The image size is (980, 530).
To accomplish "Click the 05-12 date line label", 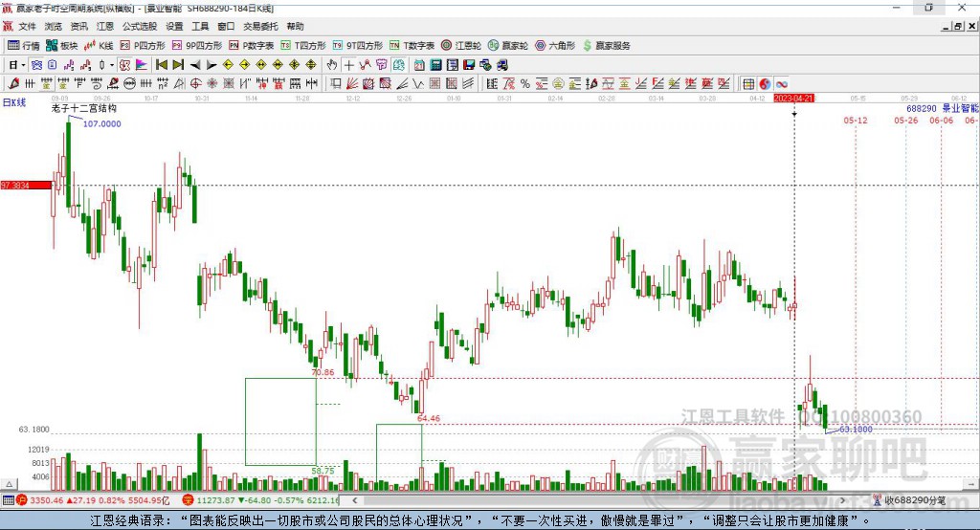I will [x=855, y=120].
